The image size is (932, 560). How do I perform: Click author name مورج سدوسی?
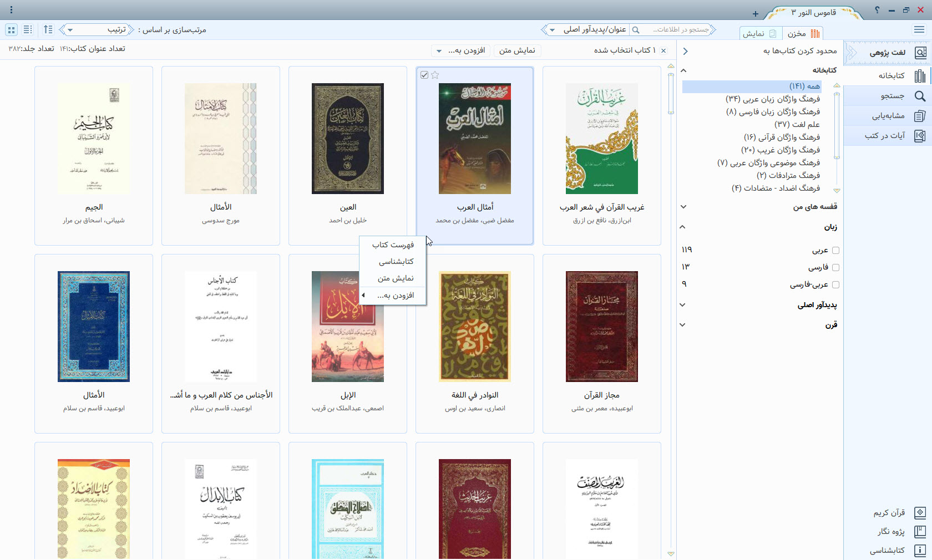coord(221,221)
